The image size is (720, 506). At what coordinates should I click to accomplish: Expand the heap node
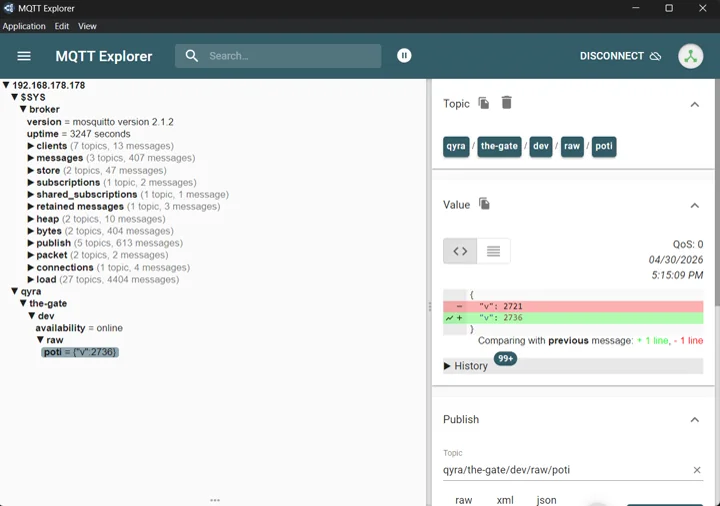(x=31, y=219)
